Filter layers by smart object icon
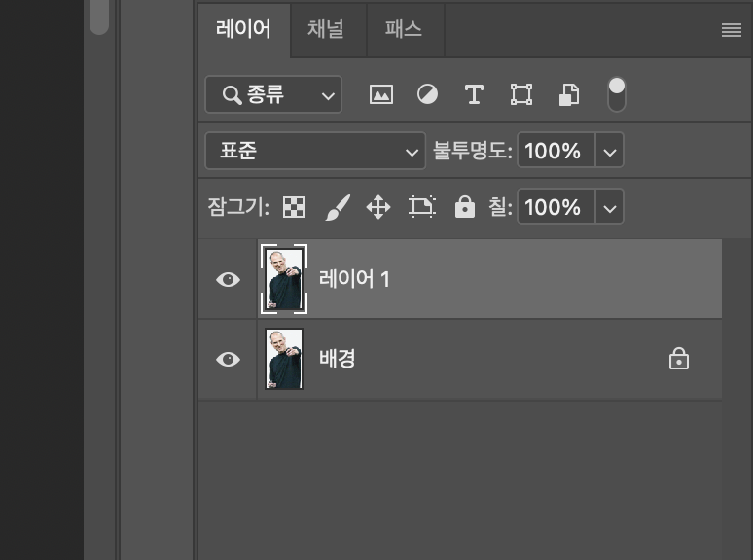The height and width of the screenshot is (560, 753). point(569,94)
